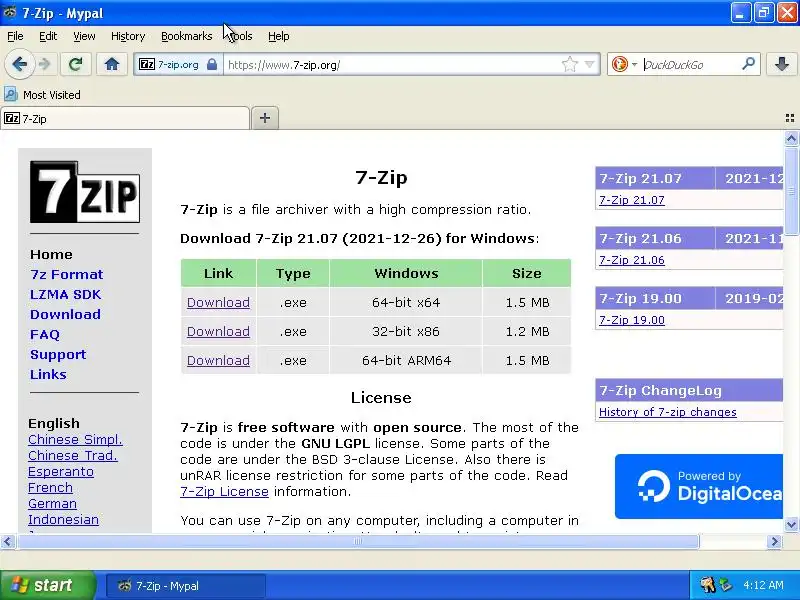Download the 32-bit x86 .exe
Image resolution: width=800 pixels, height=600 pixels.
218,332
